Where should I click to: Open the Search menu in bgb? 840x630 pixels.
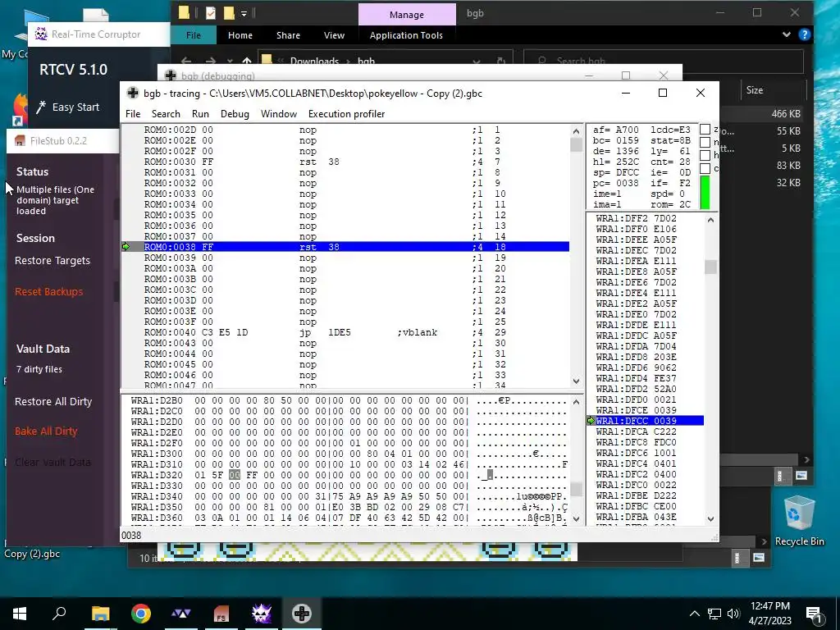point(166,113)
